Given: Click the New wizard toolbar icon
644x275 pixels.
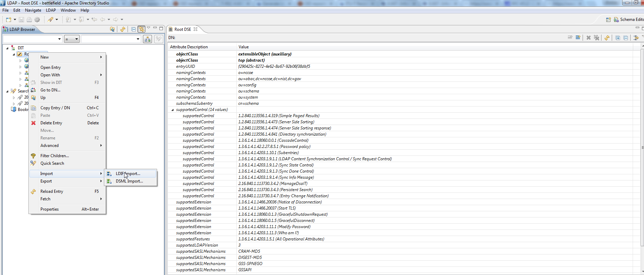Looking at the screenshot, I should (x=9, y=20).
